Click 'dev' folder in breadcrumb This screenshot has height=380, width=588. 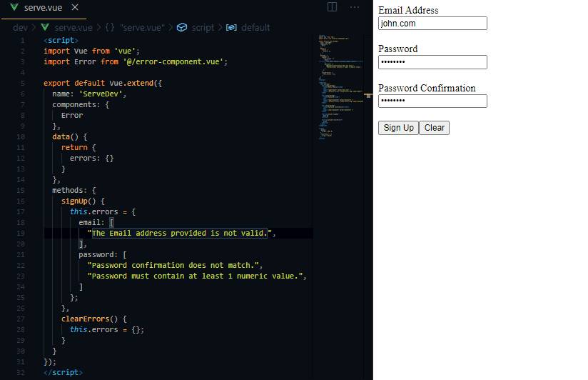20,27
